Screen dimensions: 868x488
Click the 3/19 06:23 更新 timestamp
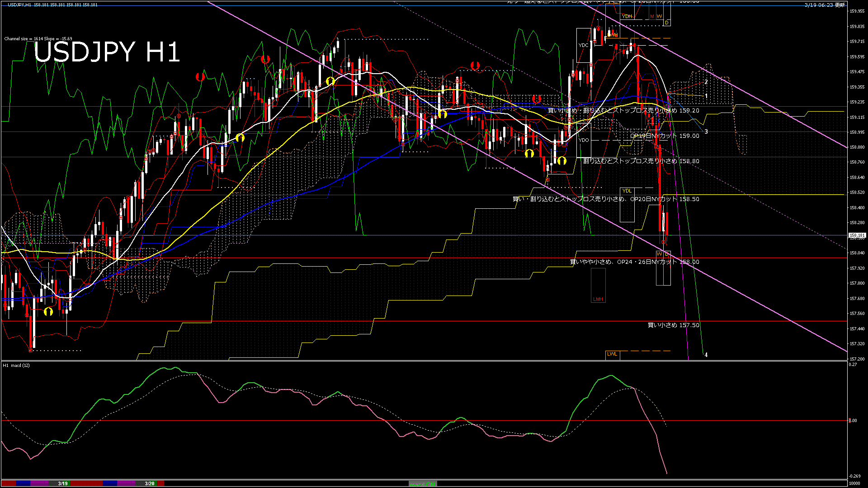point(824,5)
